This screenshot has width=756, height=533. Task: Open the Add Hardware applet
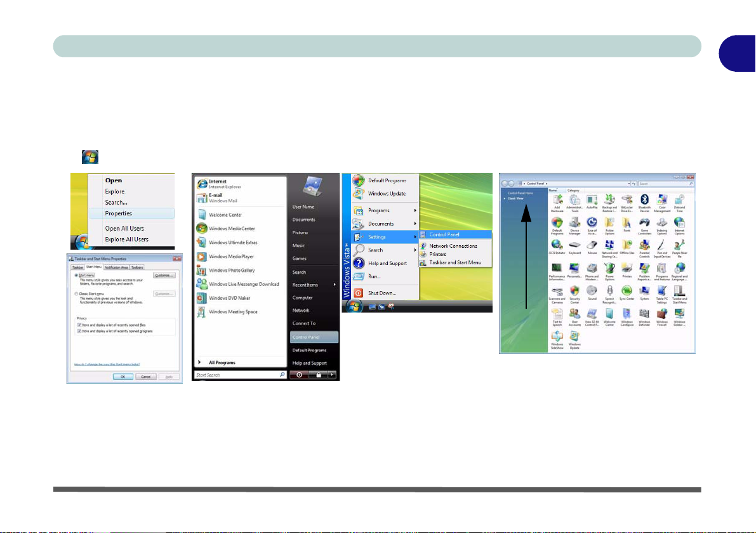coord(557,203)
